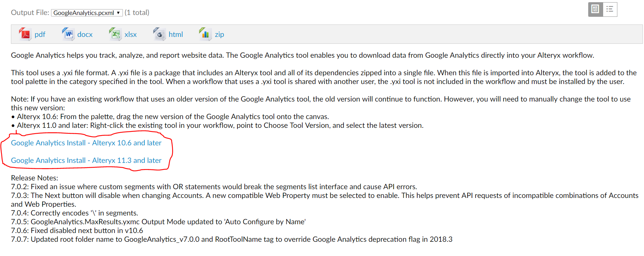This screenshot has height=256, width=644.
Task: Download output via the html text link
Action: (x=176, y=34)
